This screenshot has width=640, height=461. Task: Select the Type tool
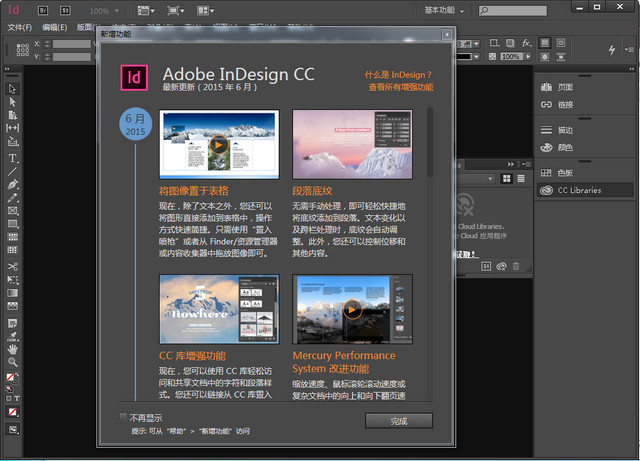pyautogui.click(x=13, y=158)
